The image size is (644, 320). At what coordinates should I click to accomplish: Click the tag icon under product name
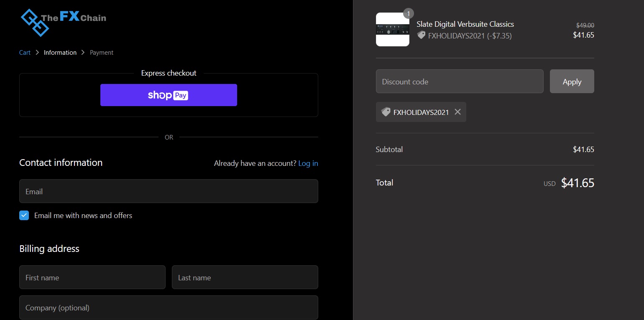pyautogui.click(x=421, y=36)
